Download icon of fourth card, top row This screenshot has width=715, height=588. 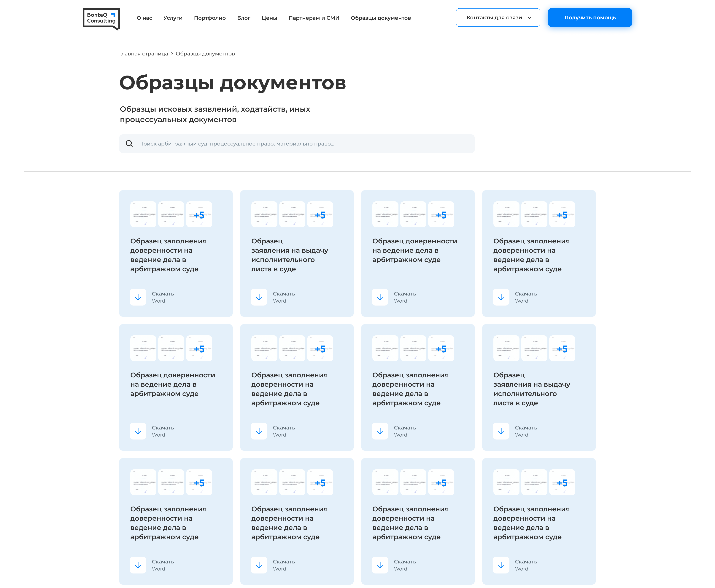(501, 297)
